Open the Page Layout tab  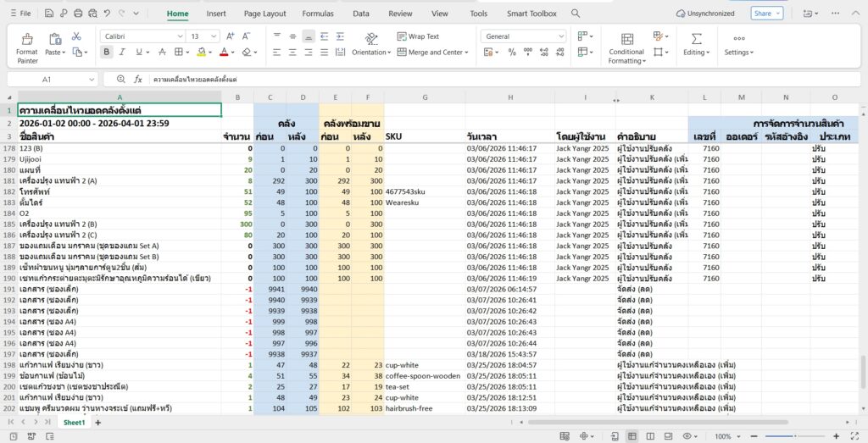click(x=264, y=14)
